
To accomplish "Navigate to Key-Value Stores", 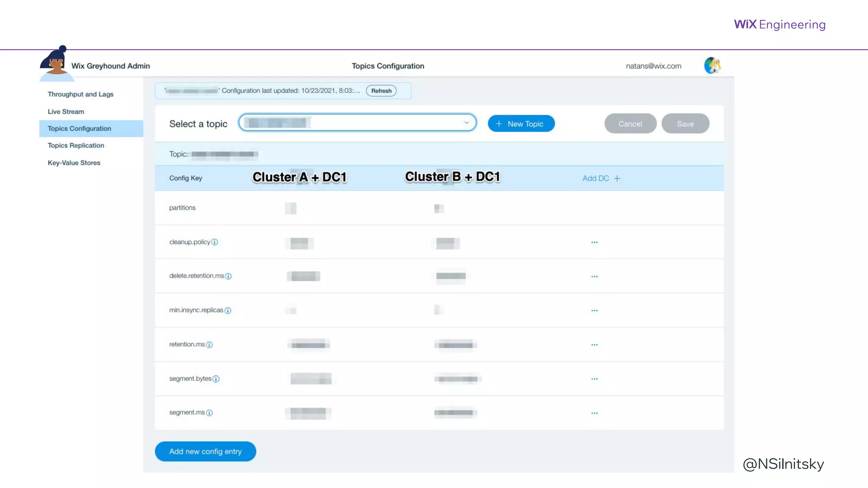I will tap(74, 163).
